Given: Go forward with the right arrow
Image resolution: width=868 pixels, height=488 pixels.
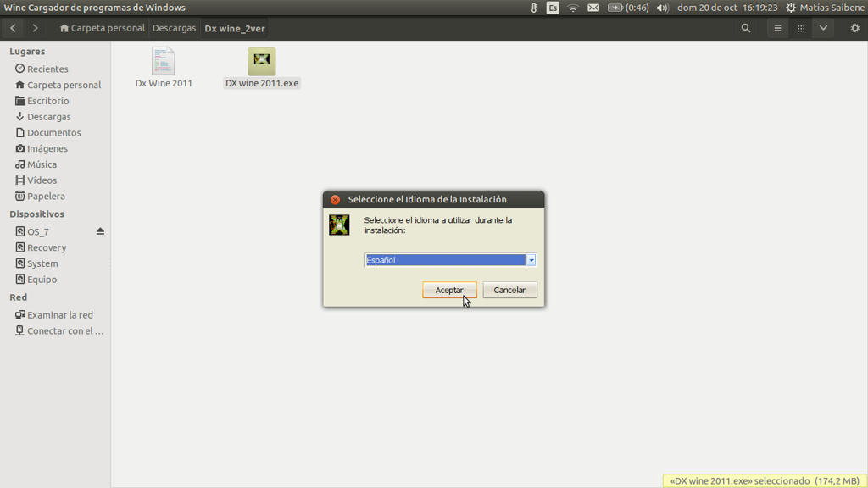Looking at the screenshot, I should (x=35, y=28).
